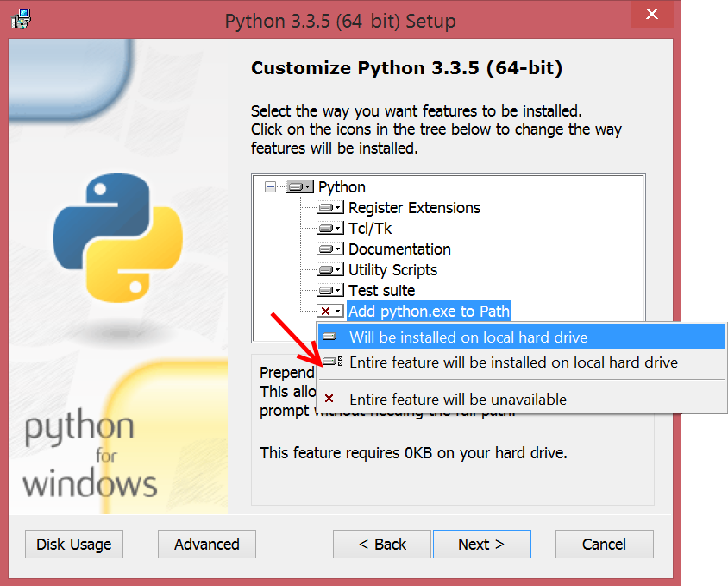Click the Documentation feature drive icon
This screenshot has height=586, width=728.
tap(329, 249)
